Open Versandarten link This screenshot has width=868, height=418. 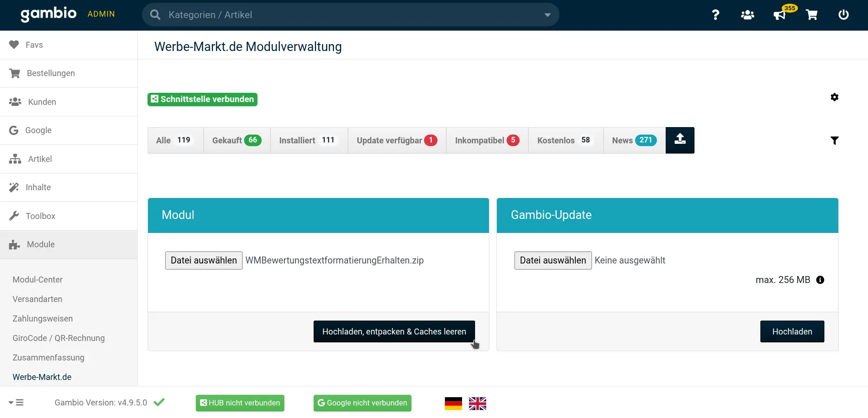[x=37, y=299]
